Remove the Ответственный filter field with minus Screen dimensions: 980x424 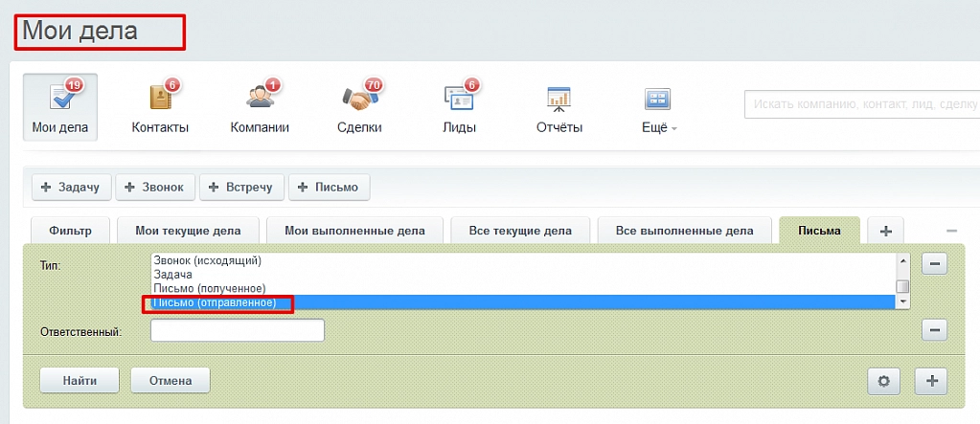click(x=934, y=330)
